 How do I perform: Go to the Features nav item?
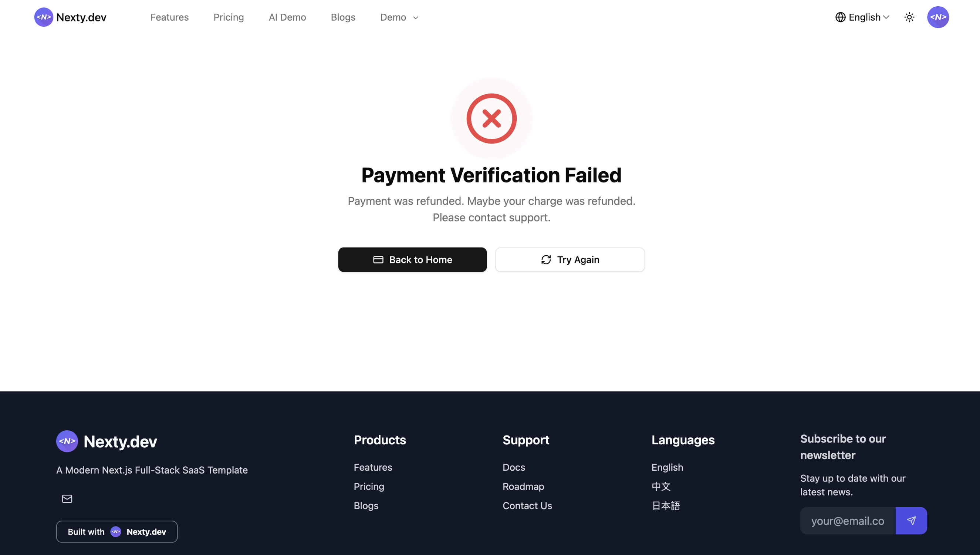tap(169, 17)
